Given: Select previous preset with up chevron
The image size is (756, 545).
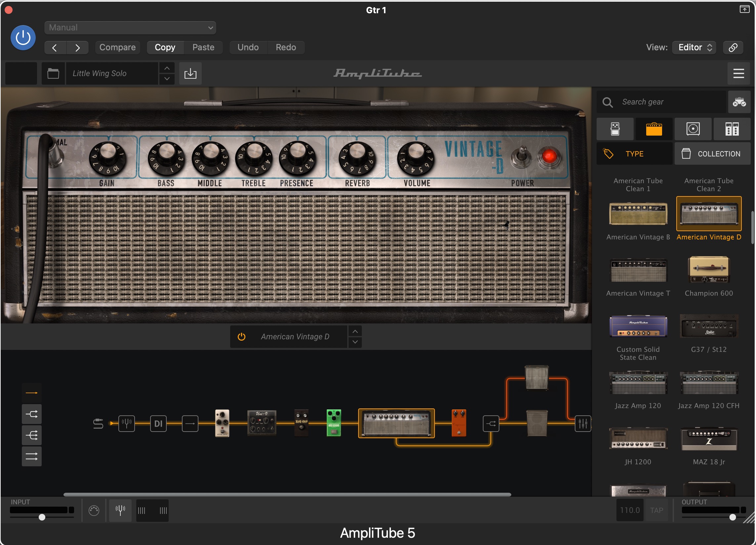Looking at the screenshot, I should click(x=167, y=68).
